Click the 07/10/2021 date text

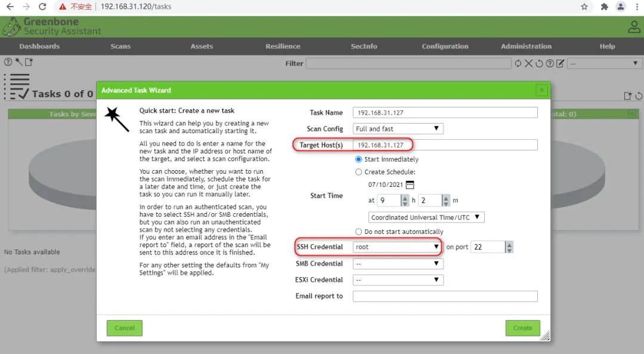click(x=385, y=184)
